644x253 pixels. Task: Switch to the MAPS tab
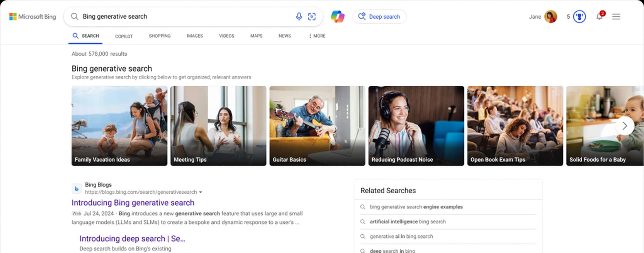tap(256, 36)
